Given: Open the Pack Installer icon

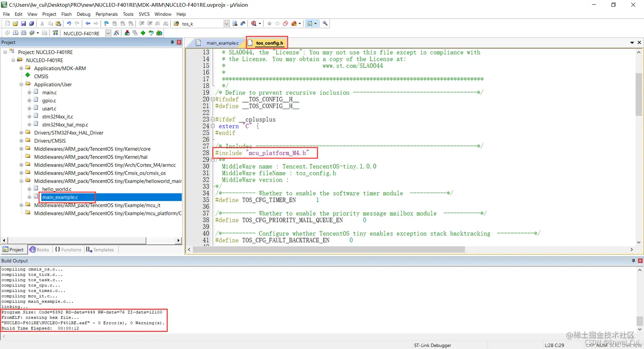Looking at the screenshot, I should point(159,33).
